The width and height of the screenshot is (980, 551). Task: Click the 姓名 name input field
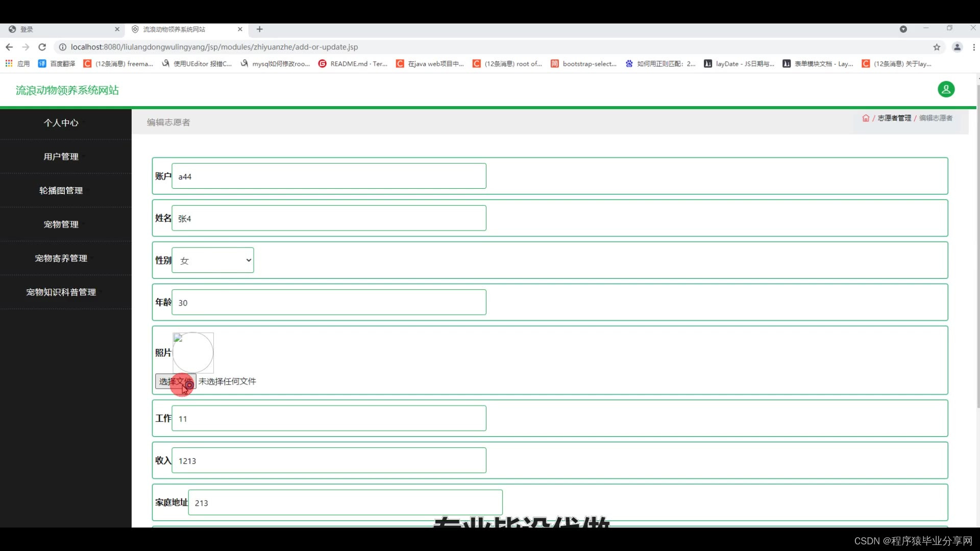point(329,218)
